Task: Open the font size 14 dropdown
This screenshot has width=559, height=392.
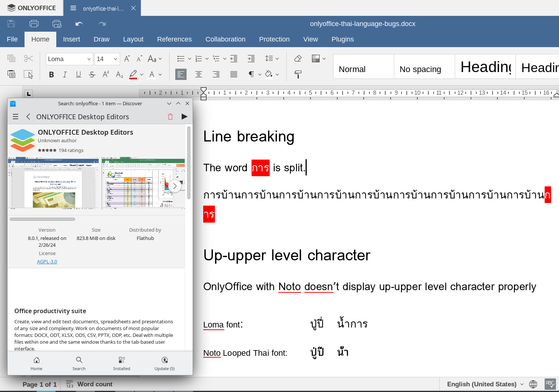Action: point(116,59)
